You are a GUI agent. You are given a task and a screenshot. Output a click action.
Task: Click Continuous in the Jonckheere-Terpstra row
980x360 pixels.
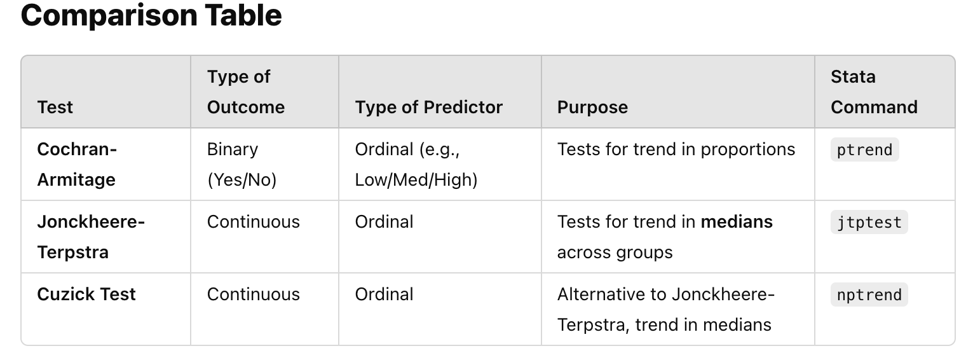[x=254, y=221]
